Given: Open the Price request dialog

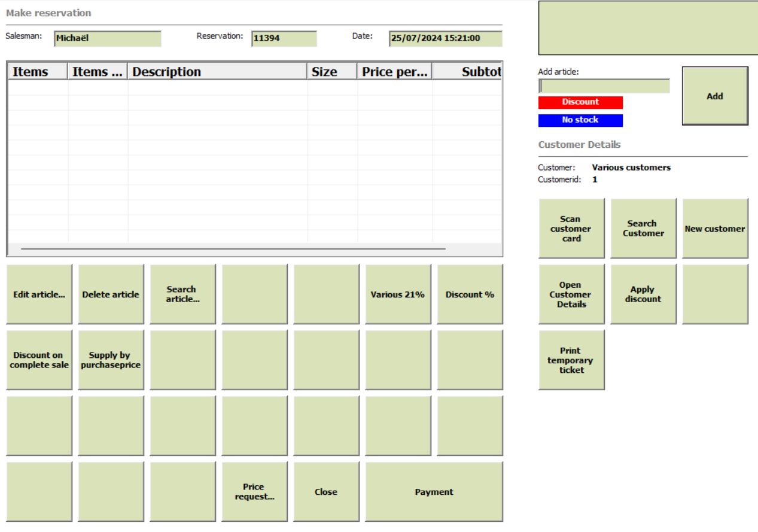Looking at the screenshot, I should click(254, 492).
